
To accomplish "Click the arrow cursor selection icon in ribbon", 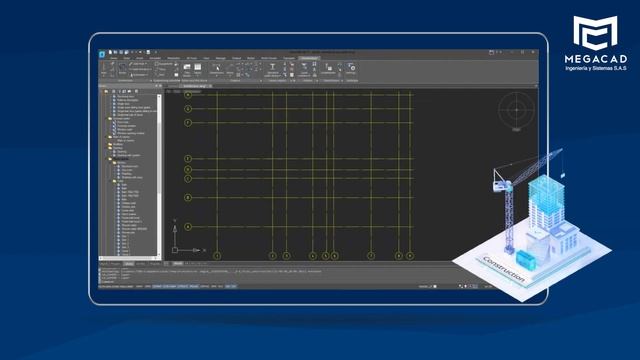I will pos(217,67).
